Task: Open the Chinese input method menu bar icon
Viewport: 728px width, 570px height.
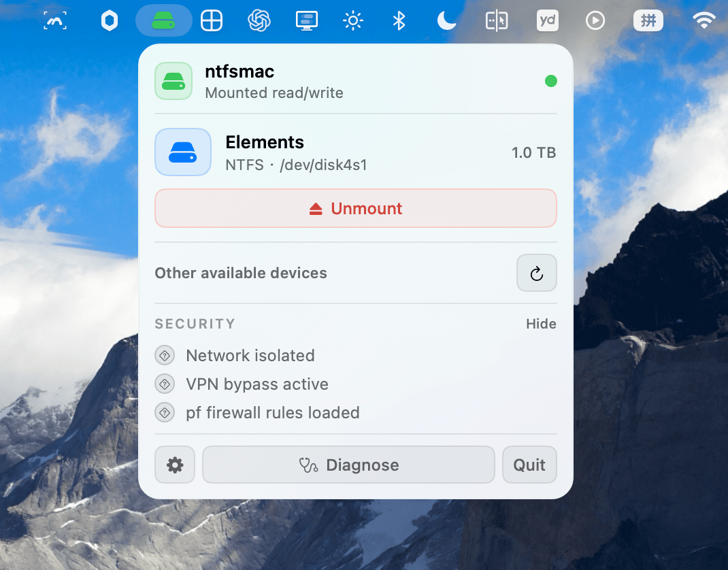Action: click(648, 20)
